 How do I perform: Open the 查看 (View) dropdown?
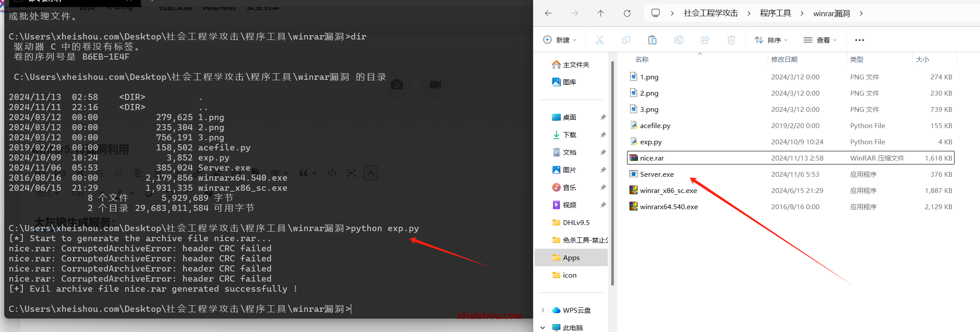click(820, 40)
